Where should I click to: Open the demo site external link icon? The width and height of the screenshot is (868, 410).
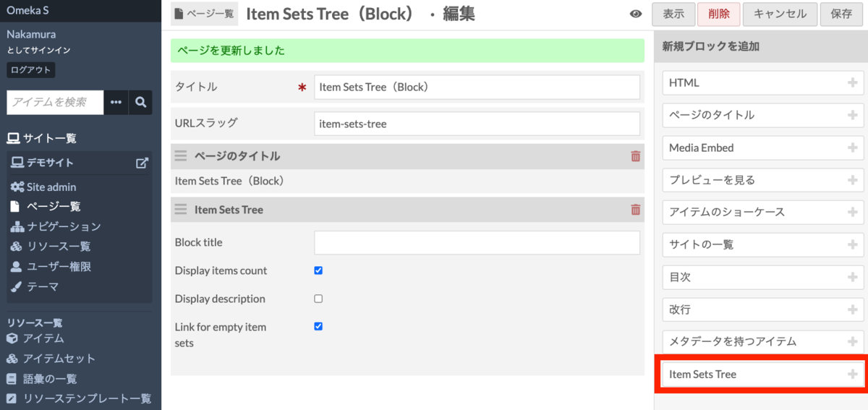click(x=142, y=163)
